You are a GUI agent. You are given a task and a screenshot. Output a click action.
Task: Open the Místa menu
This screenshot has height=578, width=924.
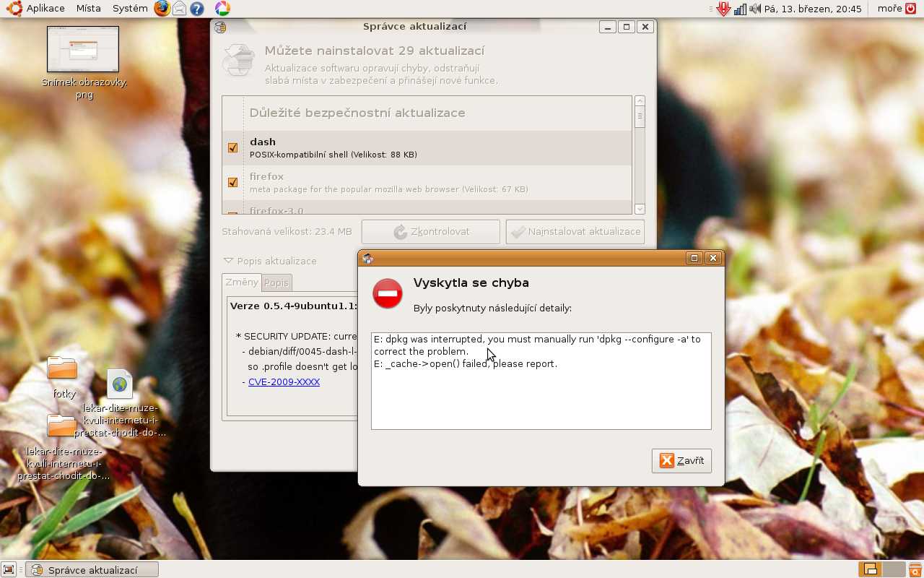point(88,9)
